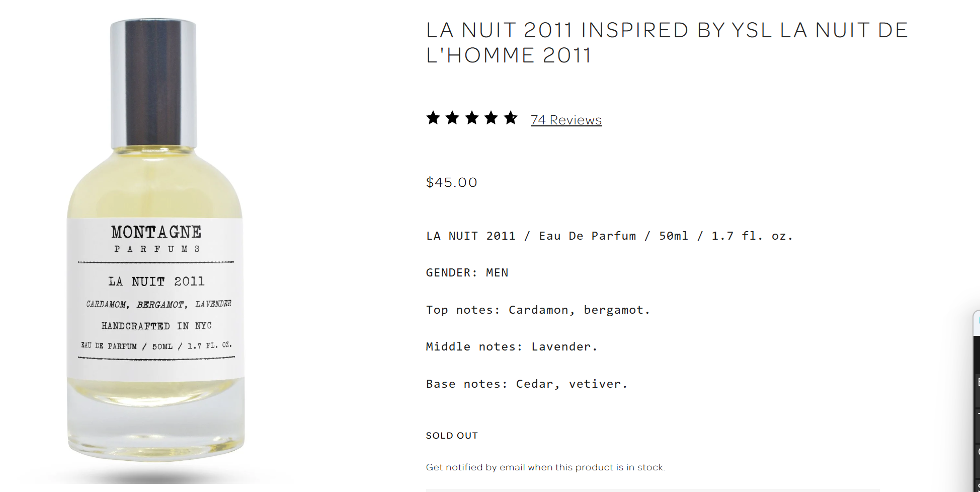980x492 pixels.
Task: Click the email stock notification message
Action: (x=545, y=467)
